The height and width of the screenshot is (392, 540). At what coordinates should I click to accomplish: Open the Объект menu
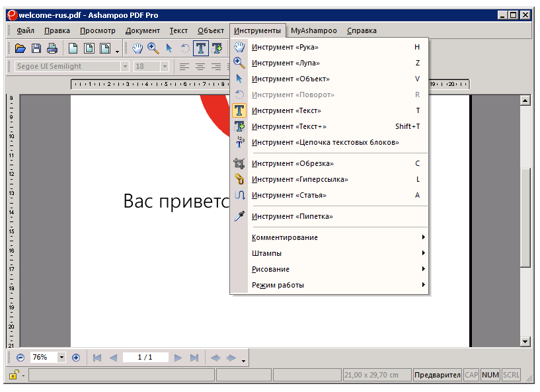pos(211,30)
